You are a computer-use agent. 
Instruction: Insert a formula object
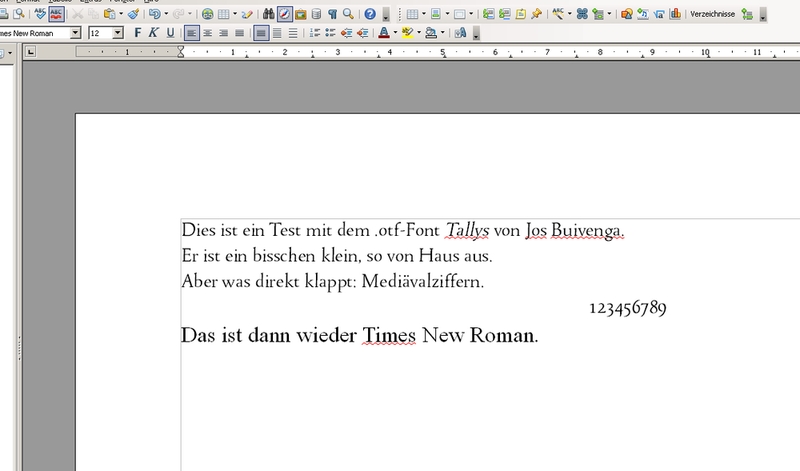(659, 14)
